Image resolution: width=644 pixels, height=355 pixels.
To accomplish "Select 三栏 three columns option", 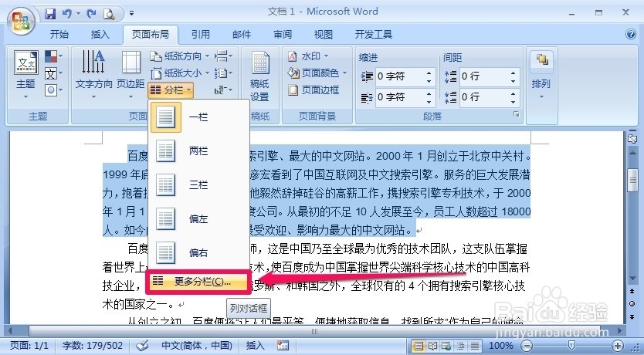I will point(198,185).
